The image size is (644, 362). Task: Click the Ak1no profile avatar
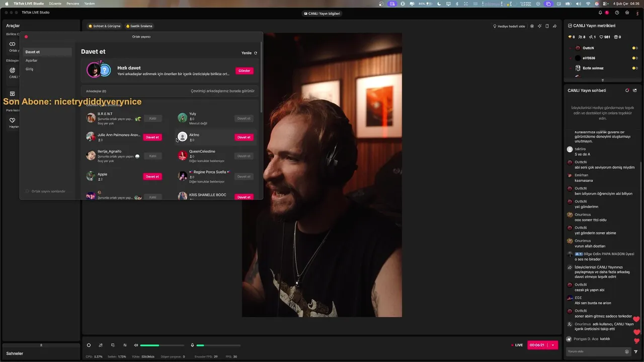(183, 137)
